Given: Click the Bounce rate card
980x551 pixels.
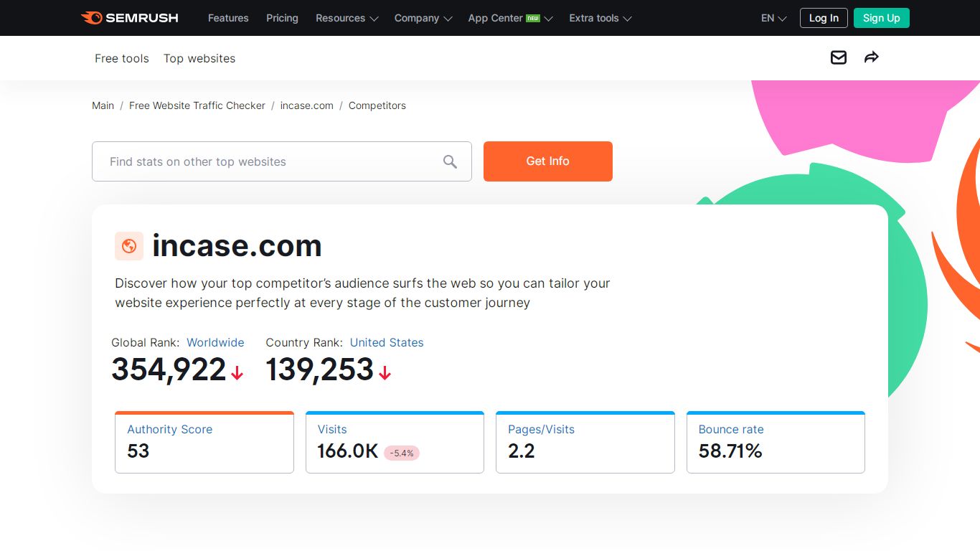Looking at the screenshot, I should (776, 442).
